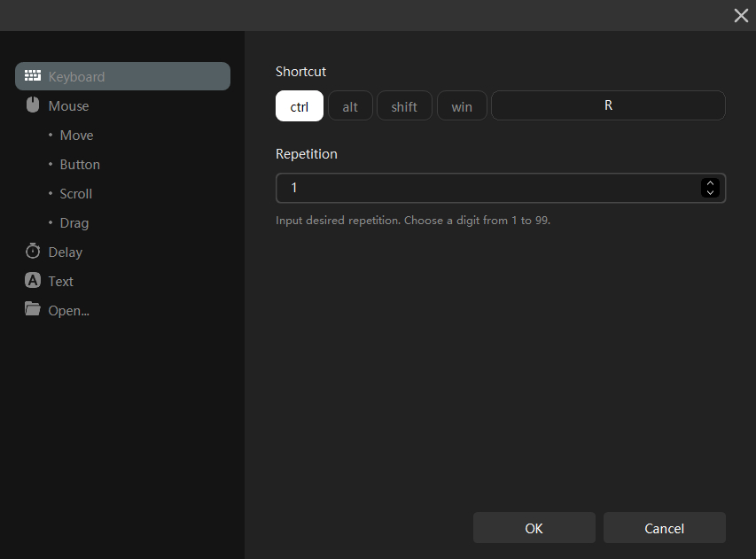Enable the alt modifier key
The image size is (756, 559).
(x=350, y=106)
